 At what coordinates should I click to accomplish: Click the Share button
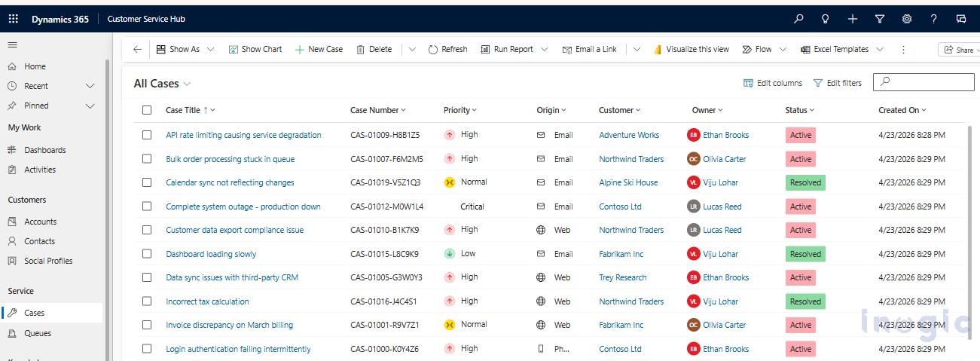(x=959, y=50)
